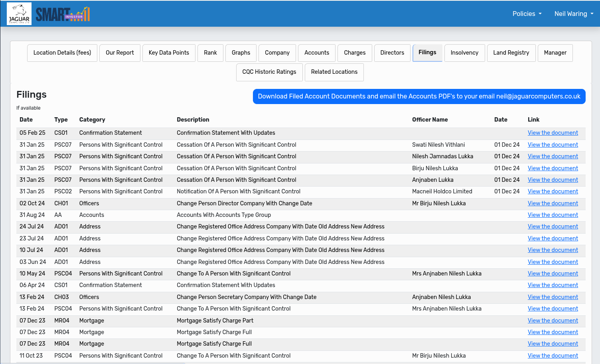This screenshot has width=600, height=364.
Task: Click the Jaguar Computers logo
Action: point(19,14)
